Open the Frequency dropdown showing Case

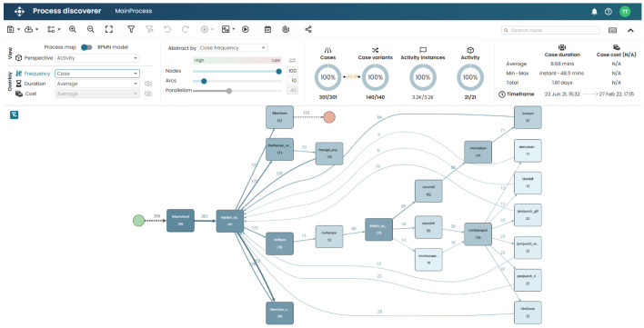[97, 74]
